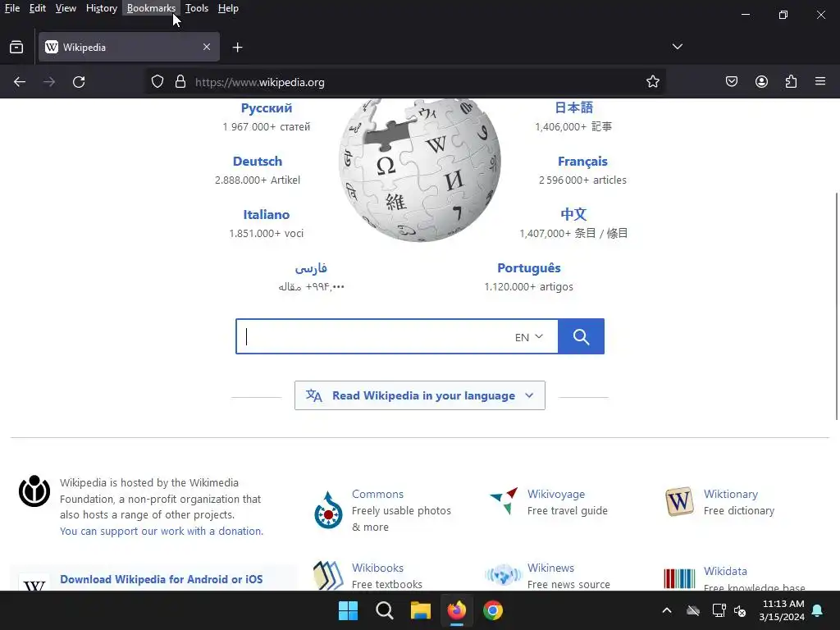Image resolution: width=840 pixels, height=630 pixels.
Task: Open notifications bell in system tray
Action: (x=818, y=610)
